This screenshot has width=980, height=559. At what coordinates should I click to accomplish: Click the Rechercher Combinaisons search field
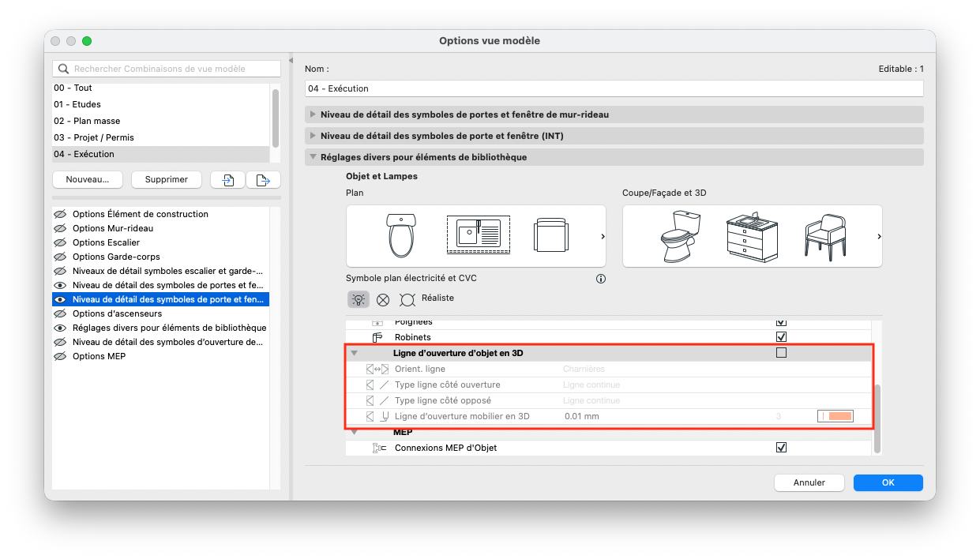(x=167, y=69)
